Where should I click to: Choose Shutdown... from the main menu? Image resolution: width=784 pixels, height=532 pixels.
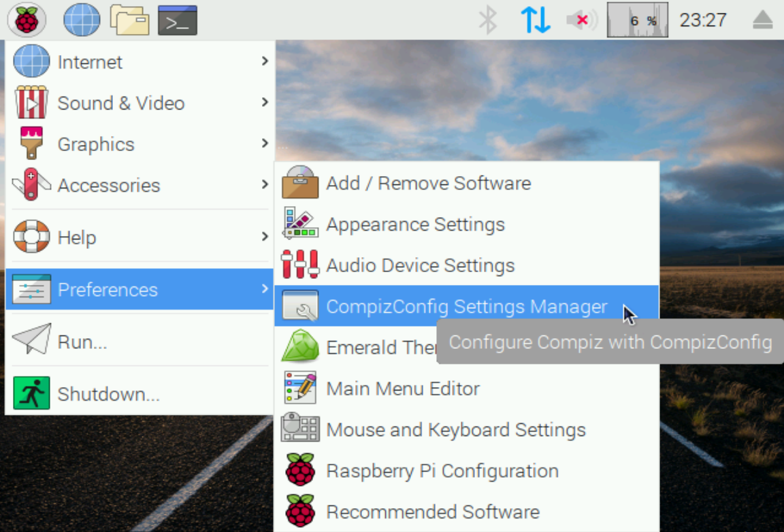coord(140,393)
